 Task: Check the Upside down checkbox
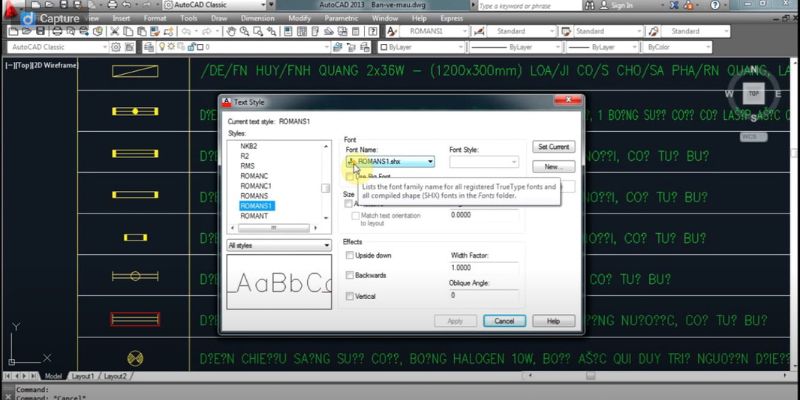pyautogui.click(x=349, y=255)
